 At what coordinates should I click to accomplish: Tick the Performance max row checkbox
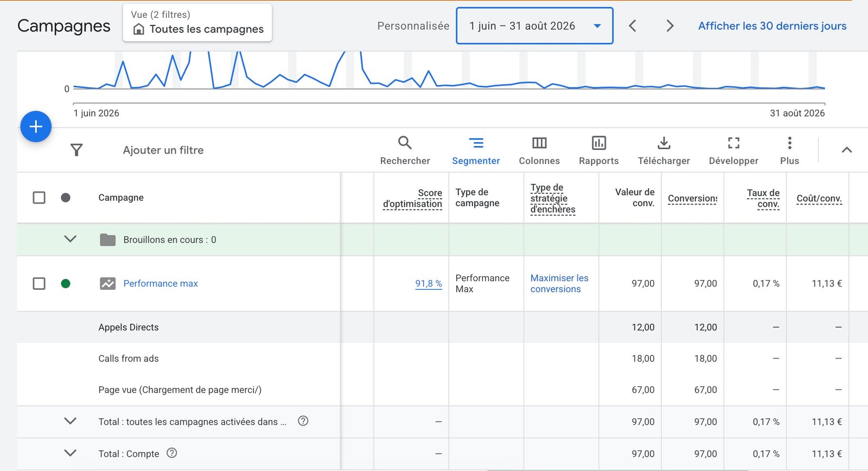(39, 283)
